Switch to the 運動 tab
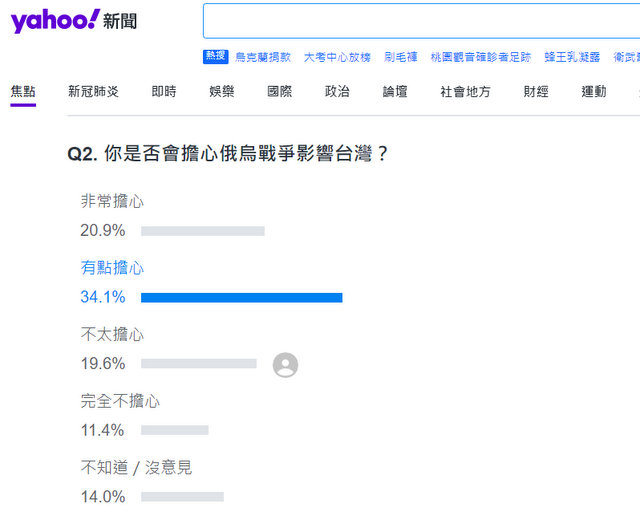The image size is (640, 520). click(x=594, y=92)
